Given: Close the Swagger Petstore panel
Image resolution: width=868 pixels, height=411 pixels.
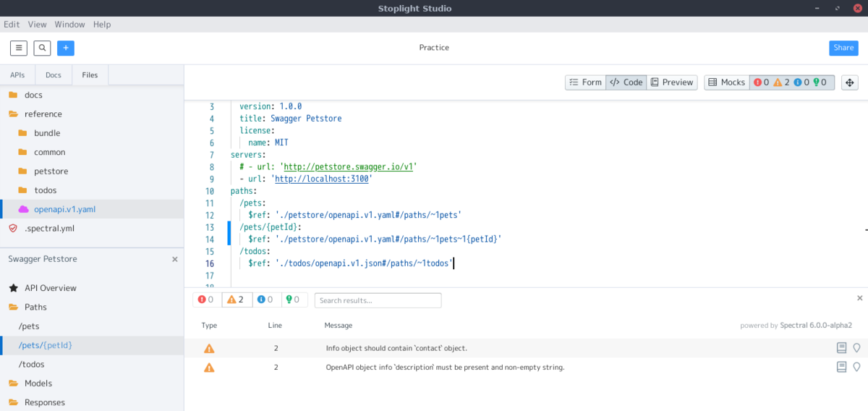Looking at the screenshot, I should click(x=174, y=259).
